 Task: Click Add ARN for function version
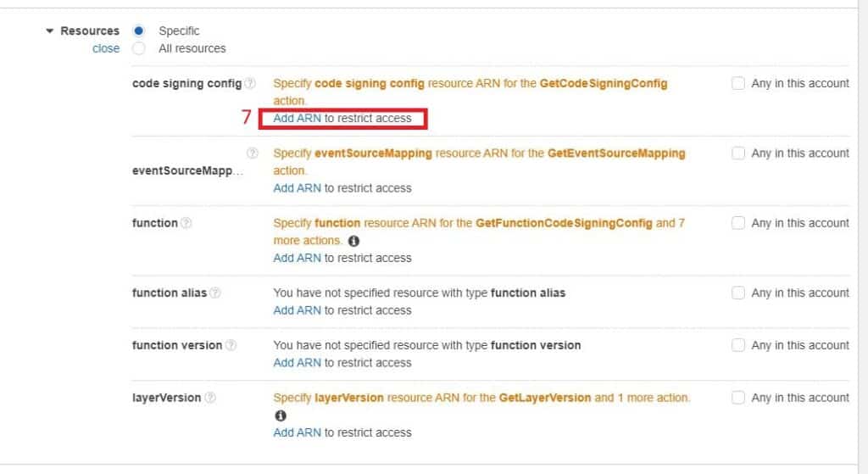pyautogui.click(x=297, y=363)
